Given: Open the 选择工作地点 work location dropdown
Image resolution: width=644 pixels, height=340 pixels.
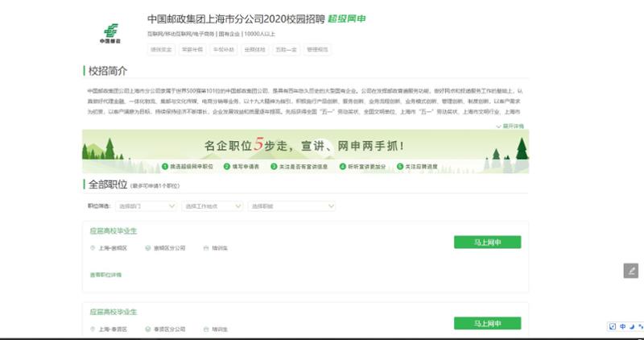Looking at the screenshot, I should click(212, 206).
